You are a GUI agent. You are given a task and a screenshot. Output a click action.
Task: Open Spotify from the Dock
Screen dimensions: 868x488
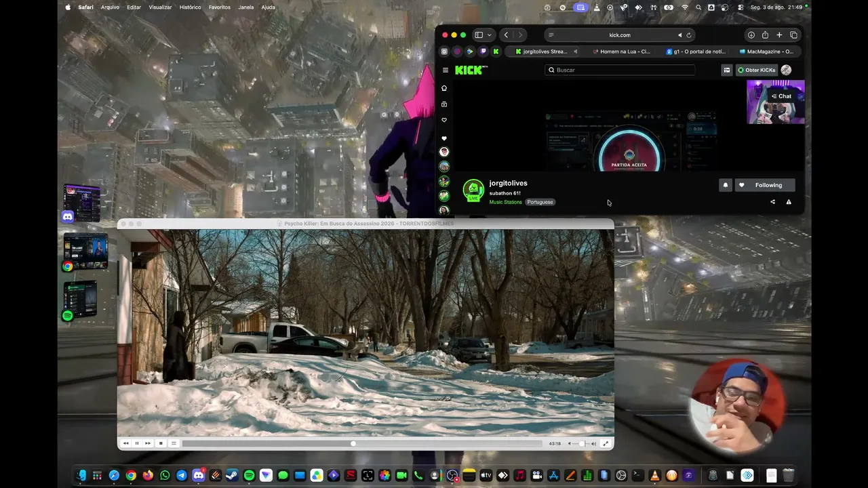249,476
